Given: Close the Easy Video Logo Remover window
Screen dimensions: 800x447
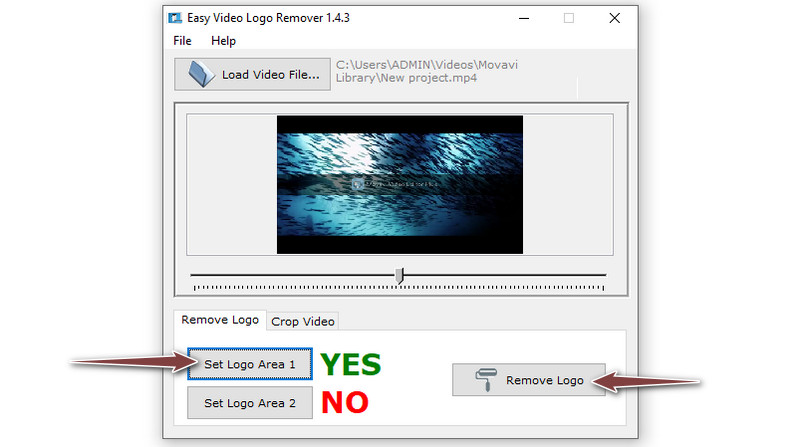Looking at the screenshot, I should [615, 18].
